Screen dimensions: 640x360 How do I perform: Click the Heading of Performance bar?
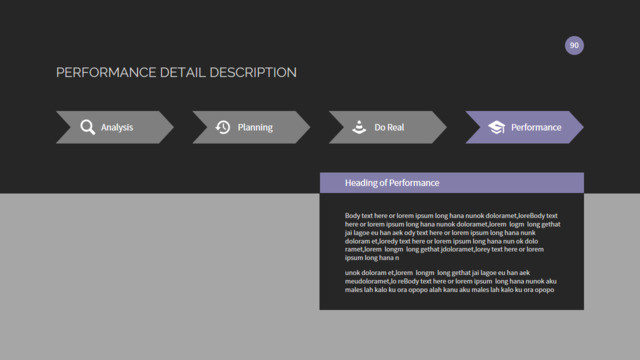(x=452, y=183)
